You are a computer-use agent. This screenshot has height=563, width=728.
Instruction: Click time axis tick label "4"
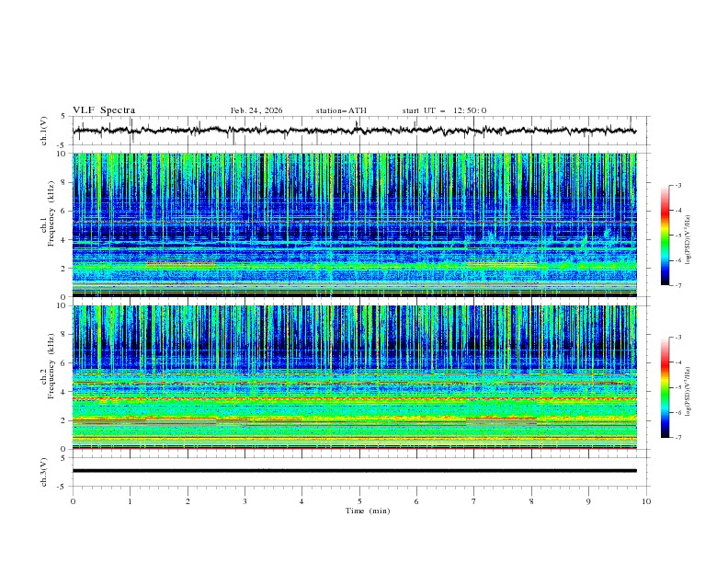click(x=301, y=501)
